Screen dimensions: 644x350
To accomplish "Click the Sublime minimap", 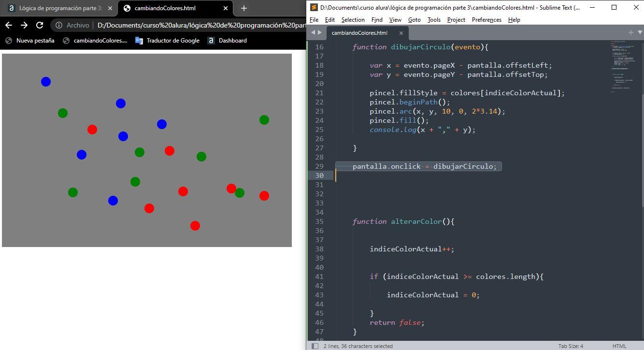I will point(623,66).
